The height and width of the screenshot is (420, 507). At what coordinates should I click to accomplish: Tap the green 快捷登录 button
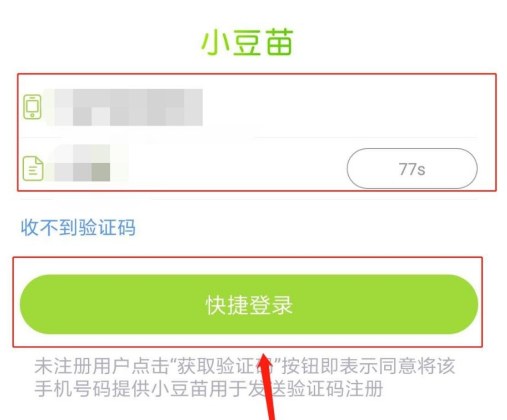(249, 304)
